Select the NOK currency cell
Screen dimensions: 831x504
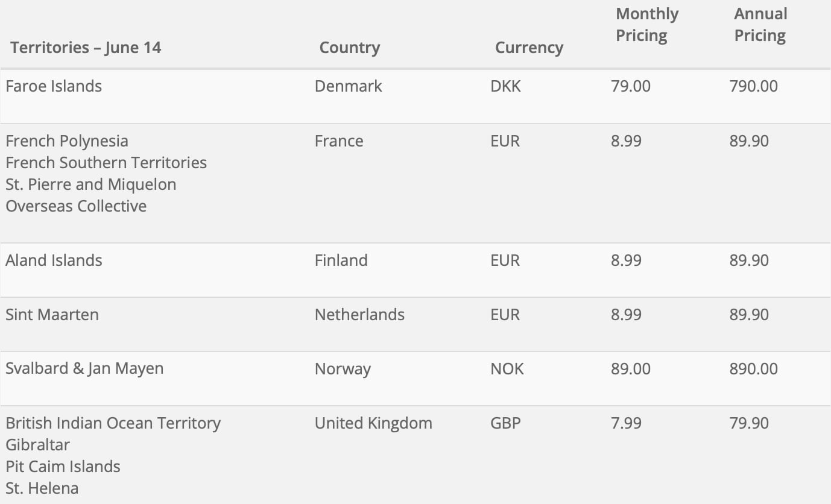point(507,369)
